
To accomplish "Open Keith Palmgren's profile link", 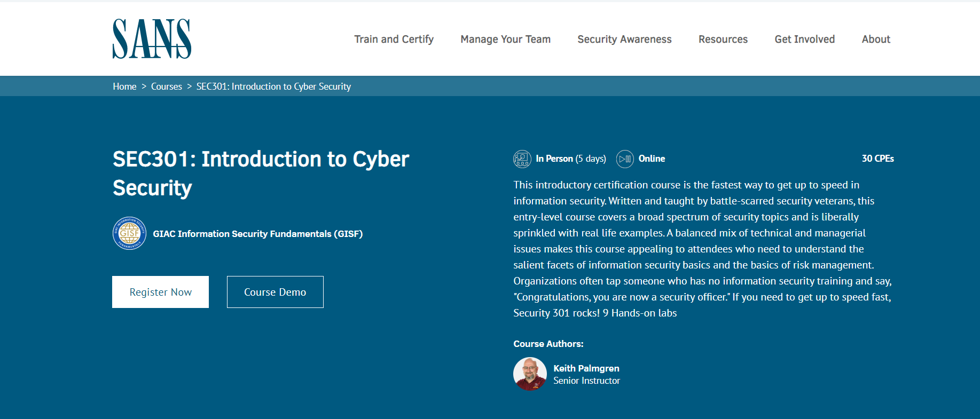I will (586, 368).
